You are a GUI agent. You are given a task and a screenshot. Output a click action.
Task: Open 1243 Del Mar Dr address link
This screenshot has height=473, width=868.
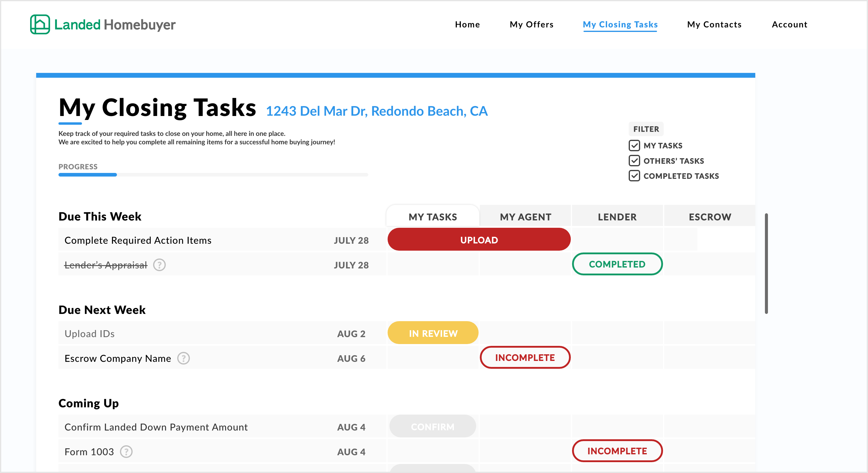[x=377, y=111]
